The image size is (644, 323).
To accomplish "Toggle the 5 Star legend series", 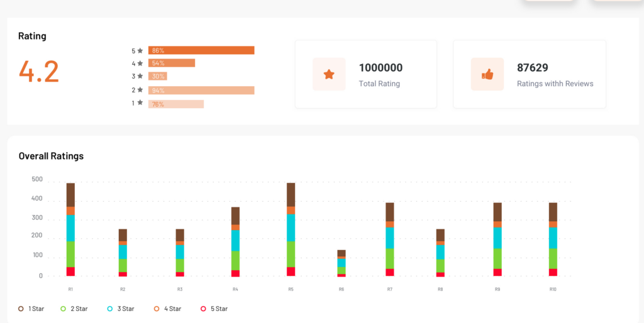I will click(214, 309).
